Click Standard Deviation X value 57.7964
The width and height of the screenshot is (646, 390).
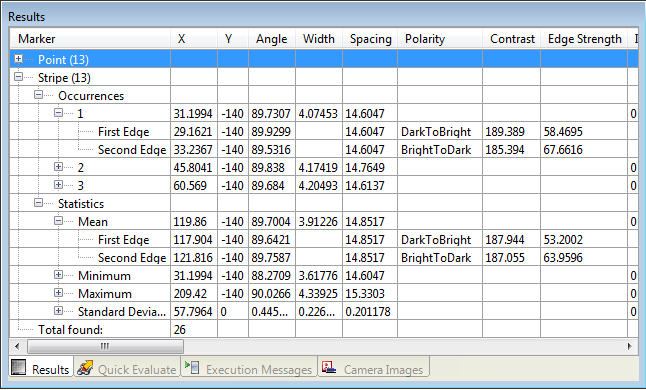click(193, 312)
